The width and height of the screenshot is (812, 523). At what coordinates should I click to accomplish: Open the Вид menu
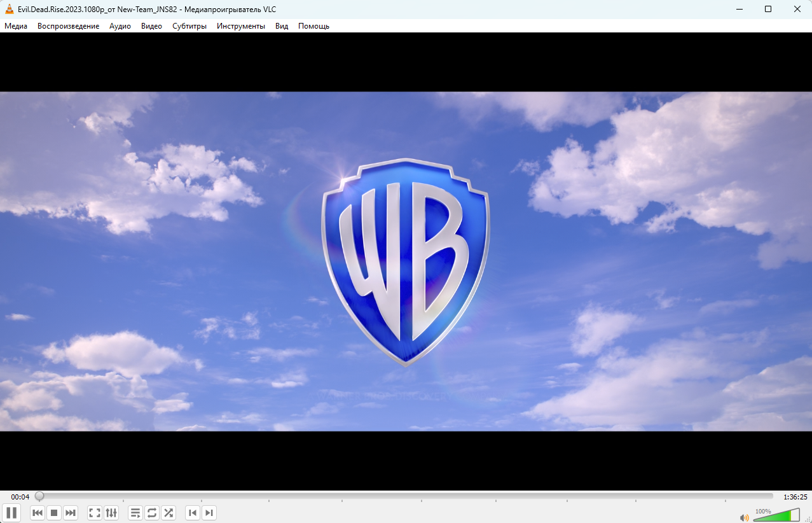coord(282,26)
